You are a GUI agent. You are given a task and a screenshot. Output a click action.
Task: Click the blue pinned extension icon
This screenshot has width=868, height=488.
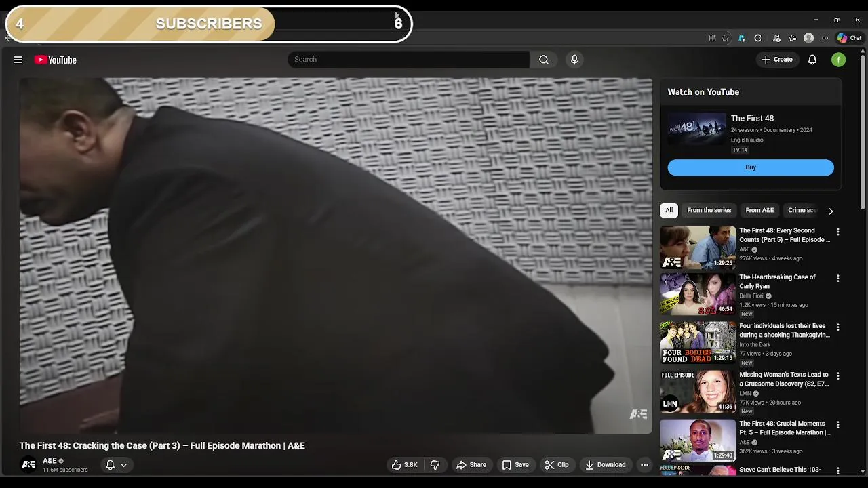click(741, 38)
